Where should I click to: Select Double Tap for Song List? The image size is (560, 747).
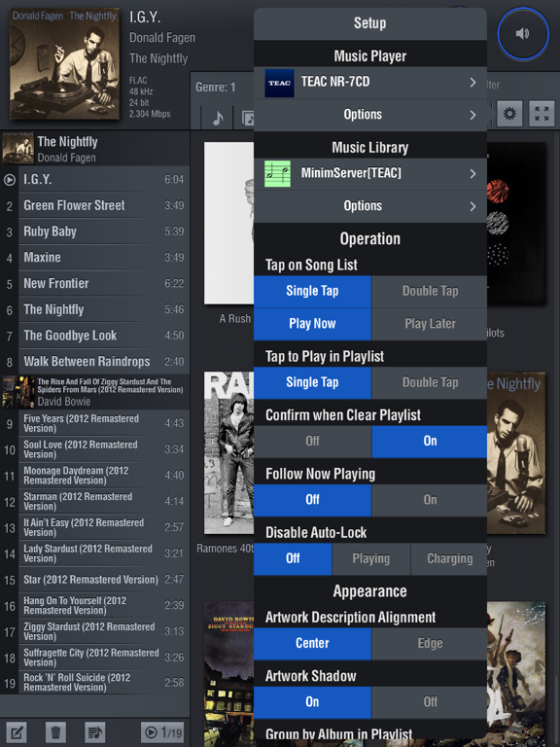(430, 291)
